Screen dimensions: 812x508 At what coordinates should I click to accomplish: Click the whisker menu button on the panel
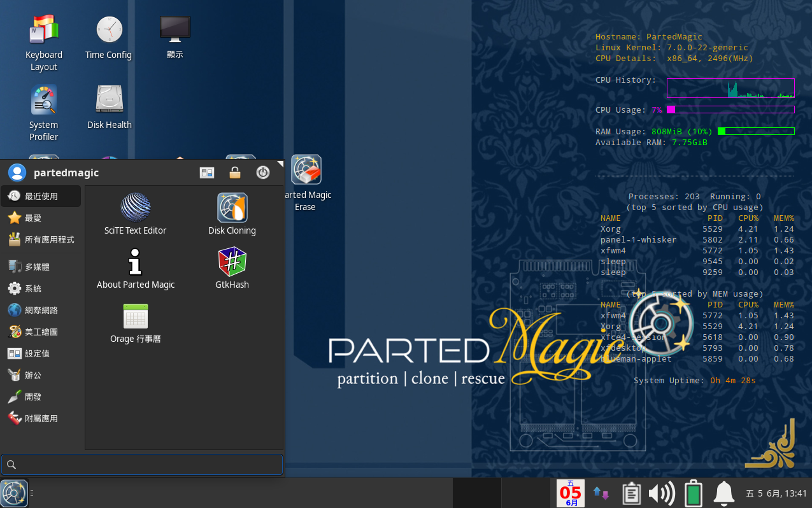pos(14,493)
